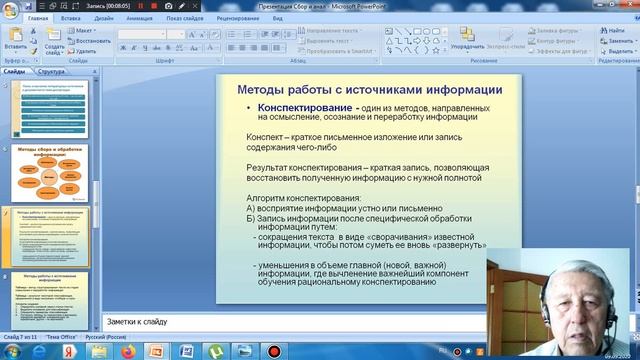The height and width of the screenshot is (360, 640).
Task: Click the Copy icon in clipboard group
Action: click(33, 41)
